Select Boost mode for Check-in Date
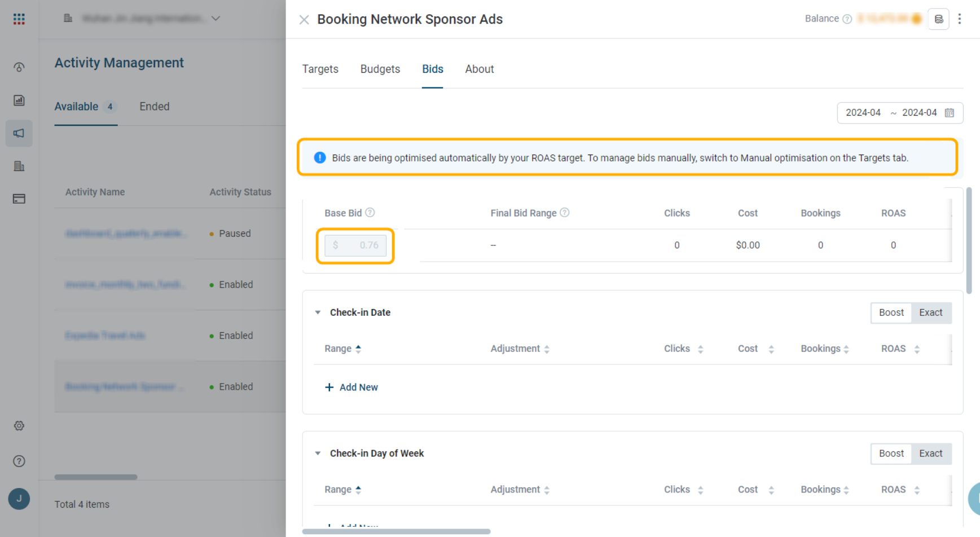 (x=891, y=312)
